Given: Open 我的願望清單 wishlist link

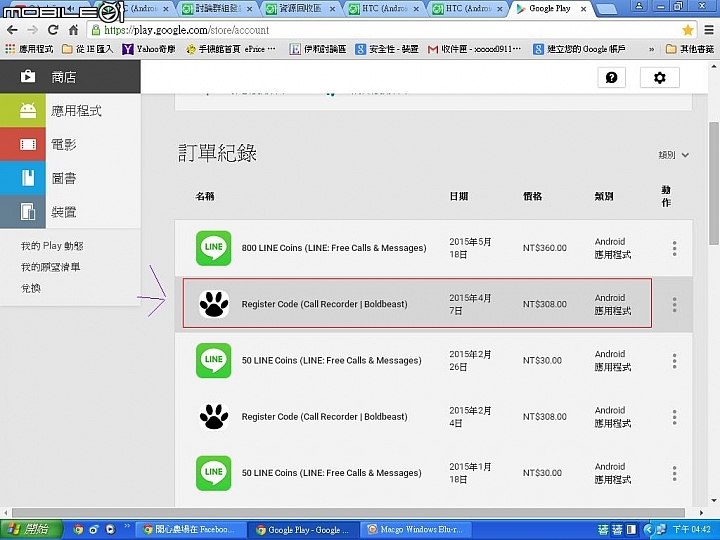Looking at the screenshot, I should pyautogui.click(x=50, y=267).
